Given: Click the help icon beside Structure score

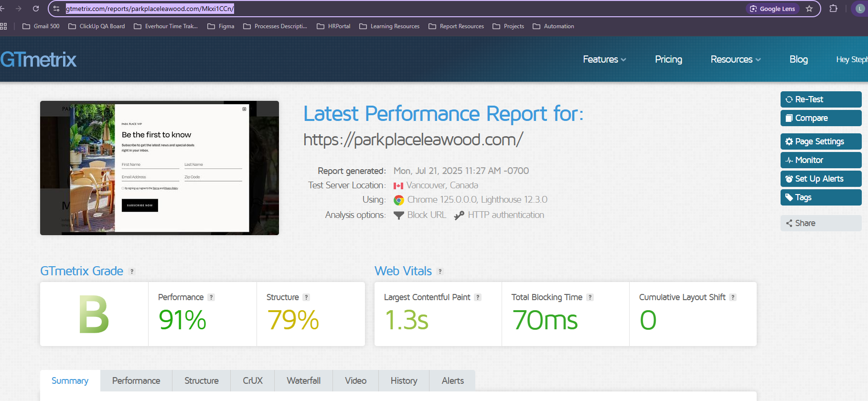Looking at the screenshot, I should [x=306, y=297].
